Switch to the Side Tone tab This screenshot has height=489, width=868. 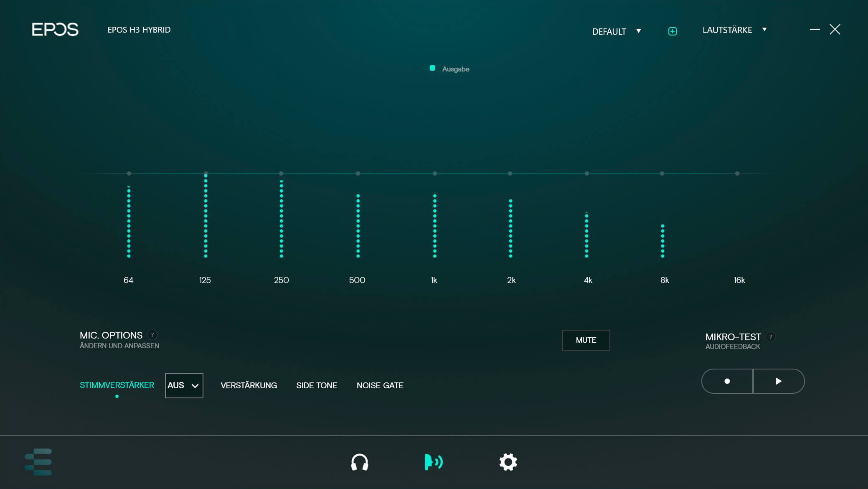(x=317, y=385)
